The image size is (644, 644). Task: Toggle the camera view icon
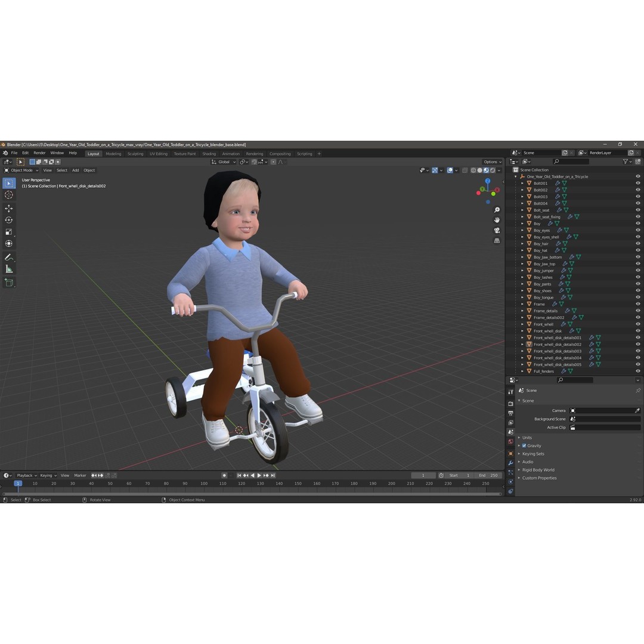click(x=497, y=230)
